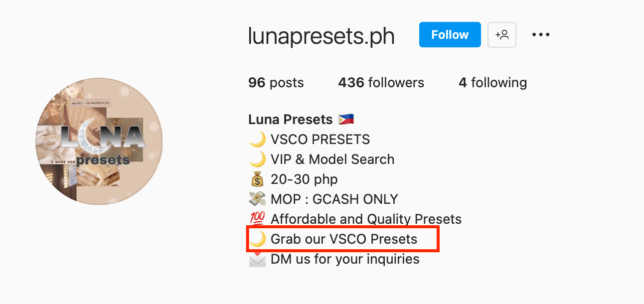View the 436 followers list
The width and height of the screenshot is (644, 304).
point(381,83)
